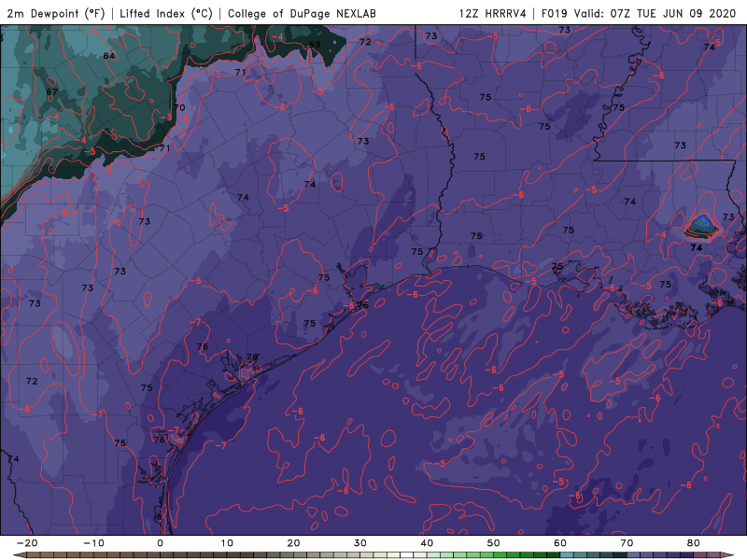Click the 70 label on the color scale
Image resolution: width=747 pixels, height=560 pixels.
tap(627, 543)
